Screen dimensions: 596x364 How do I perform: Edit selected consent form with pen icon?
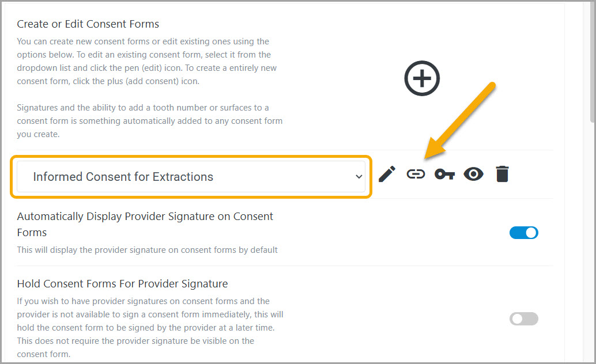pyautogui.click(x=387, y=174)
